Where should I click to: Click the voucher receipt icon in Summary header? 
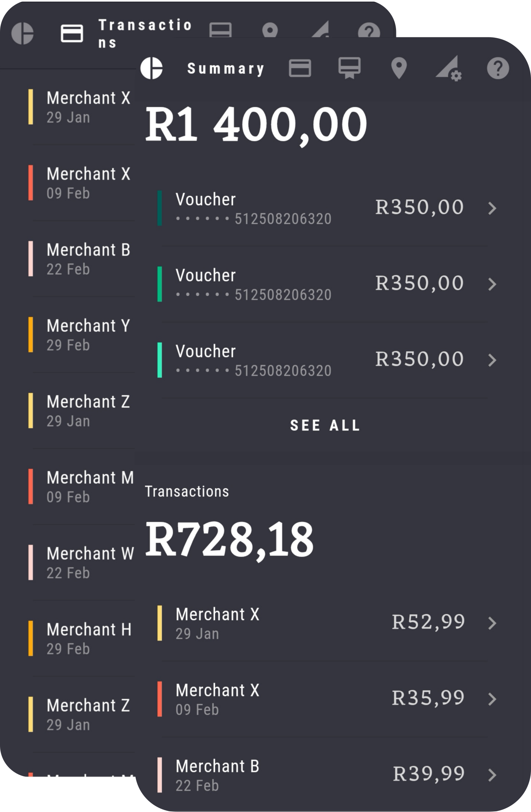click(x=349, y=68)
